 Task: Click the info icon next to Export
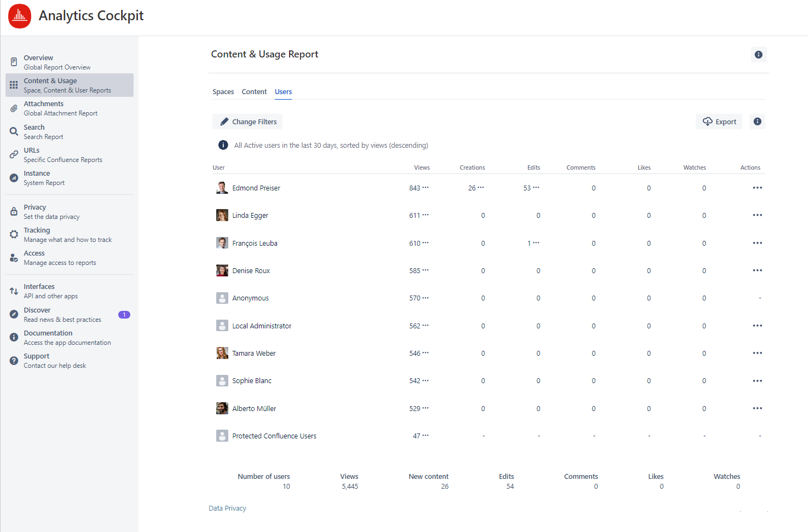(x=757, y=122)
